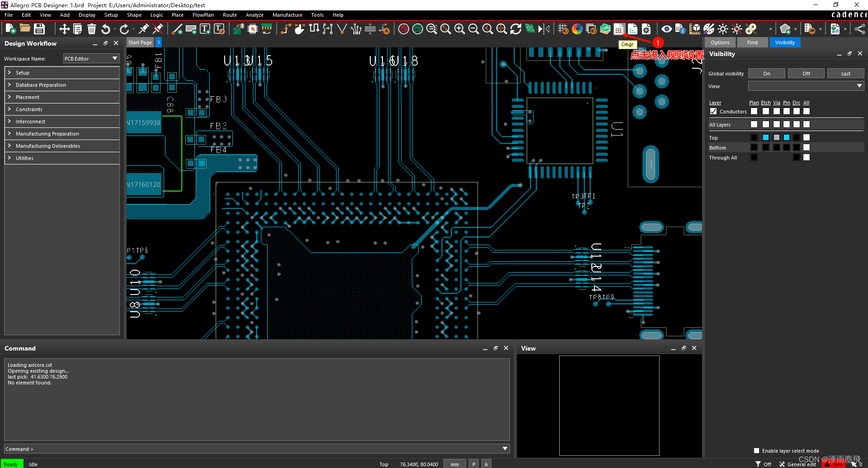
Task: Click the Top layer Pin cyan color swatch
Action: 787,137
